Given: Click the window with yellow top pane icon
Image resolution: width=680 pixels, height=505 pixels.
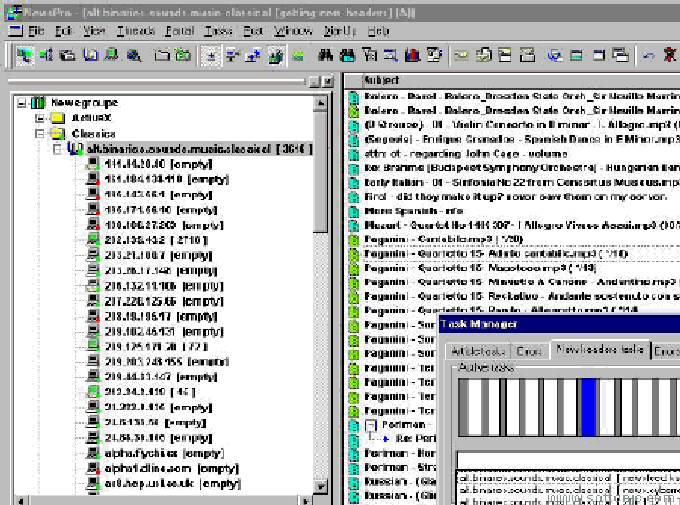Looking at the screenshot, I should [x=505, y=56].
